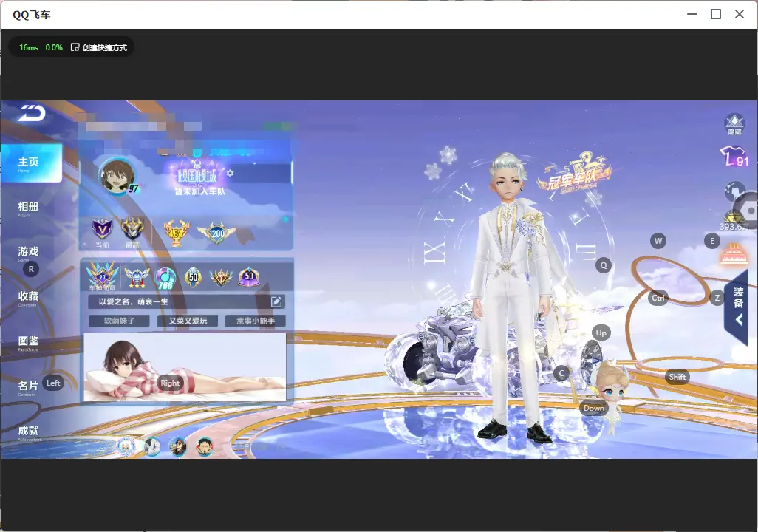
Task: Click the 16ms latency readout
Action: pos(29,47)
